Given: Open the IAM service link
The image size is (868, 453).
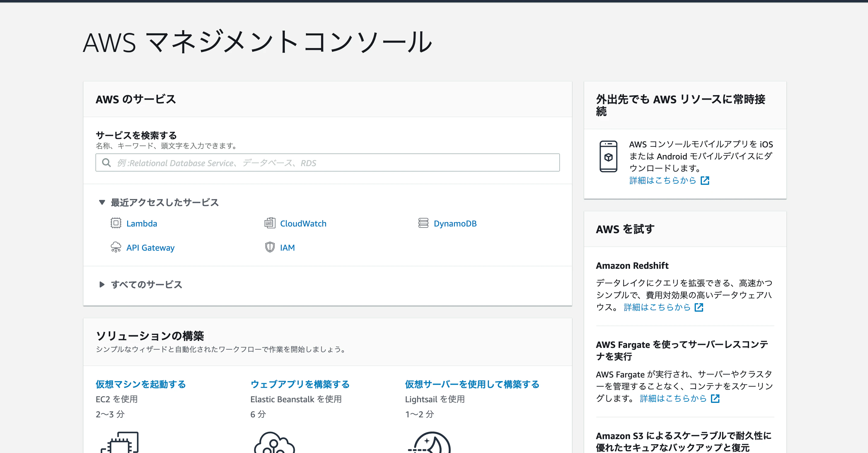Looking at the screenshot, I should pyautogui.click(x=288, y=248).
